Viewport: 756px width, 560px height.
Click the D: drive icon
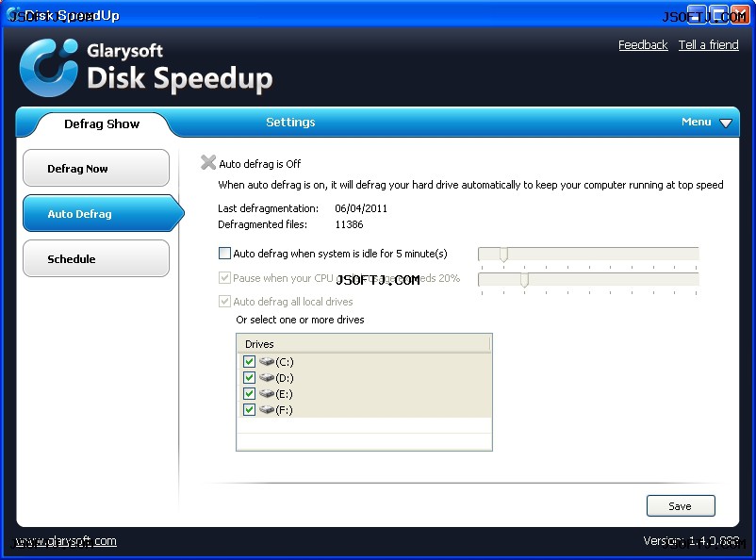[266, 377]
